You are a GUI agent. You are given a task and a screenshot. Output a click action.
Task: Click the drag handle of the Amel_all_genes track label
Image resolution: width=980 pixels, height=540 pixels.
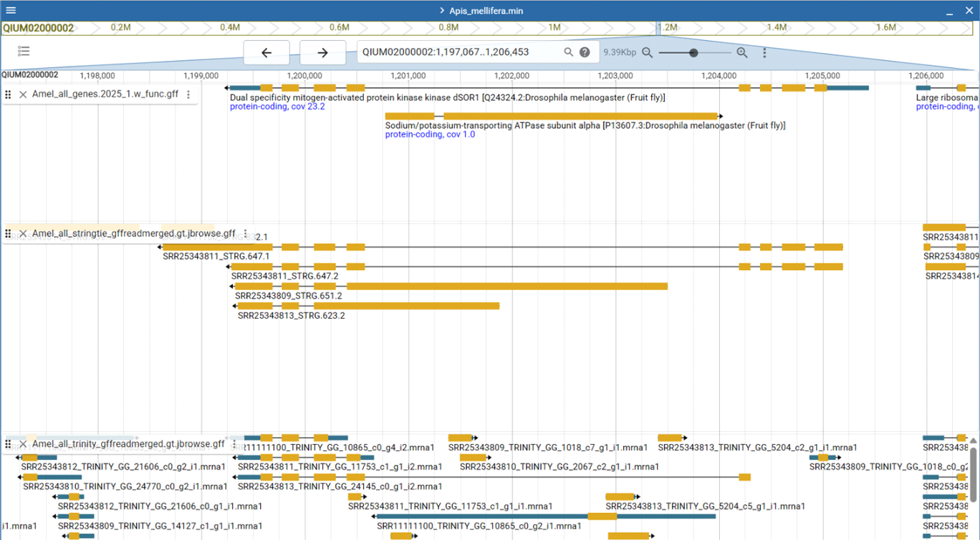[8, 94]
